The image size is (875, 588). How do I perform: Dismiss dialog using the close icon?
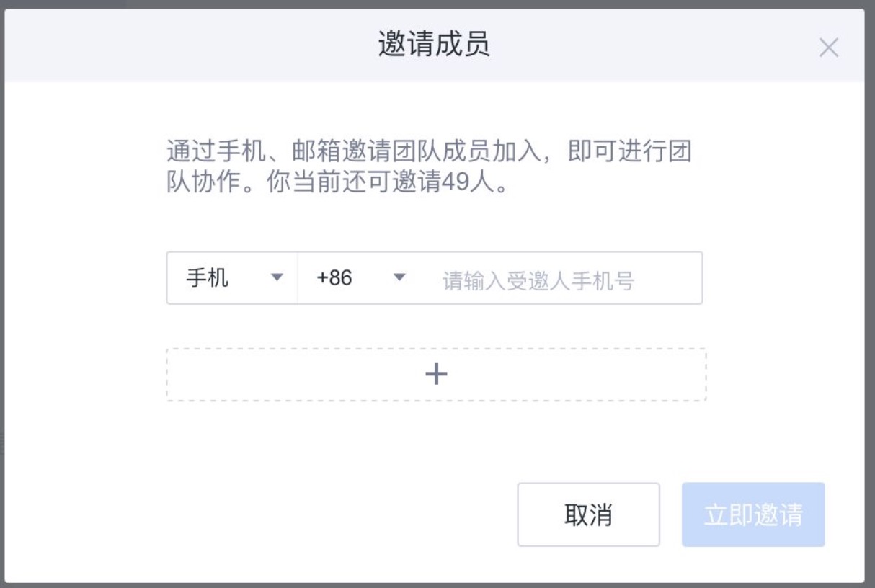830,48
